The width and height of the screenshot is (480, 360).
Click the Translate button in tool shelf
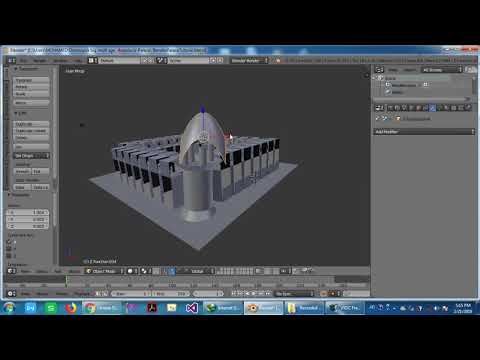point(32,80)
